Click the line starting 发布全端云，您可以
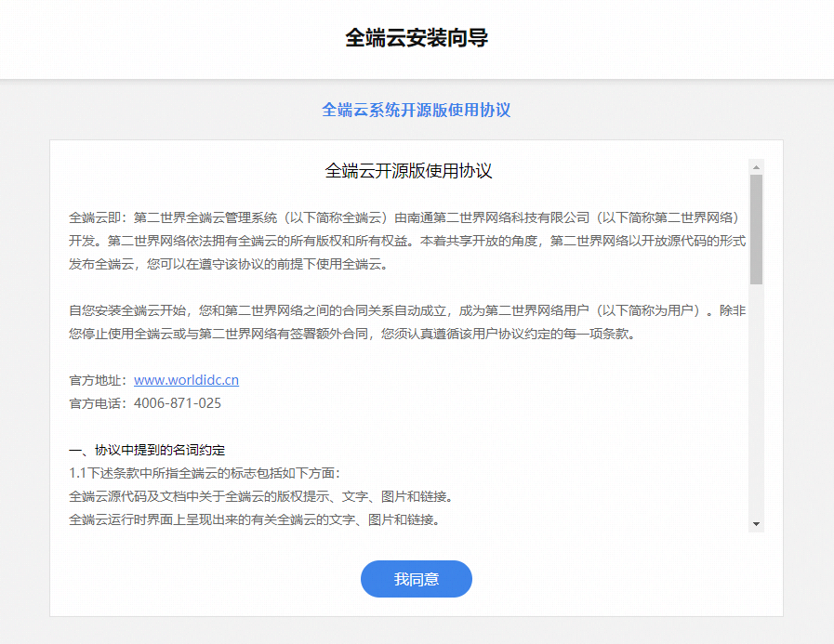This screenshot has width=834, height=644. click(229, 264)
